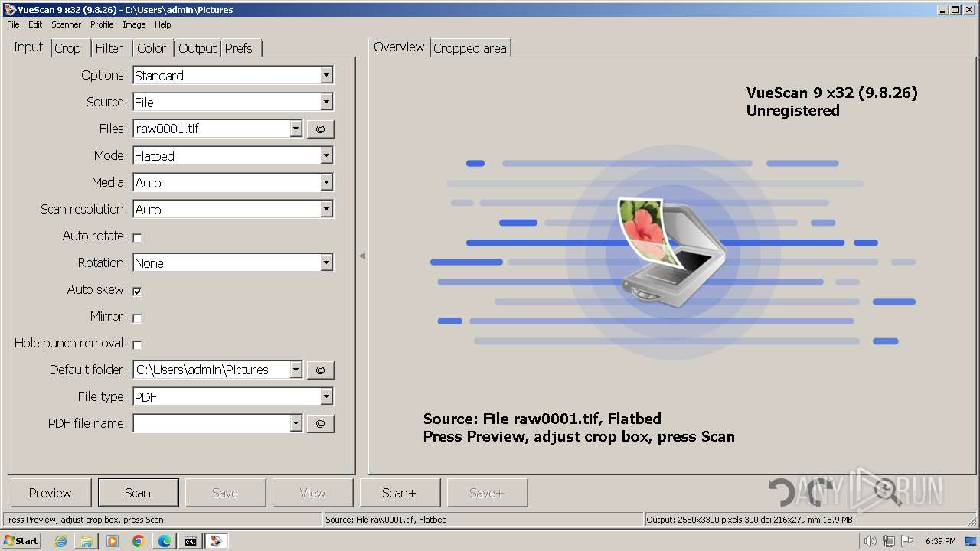Expand the Scan resolution dropdown

[327, 209]
